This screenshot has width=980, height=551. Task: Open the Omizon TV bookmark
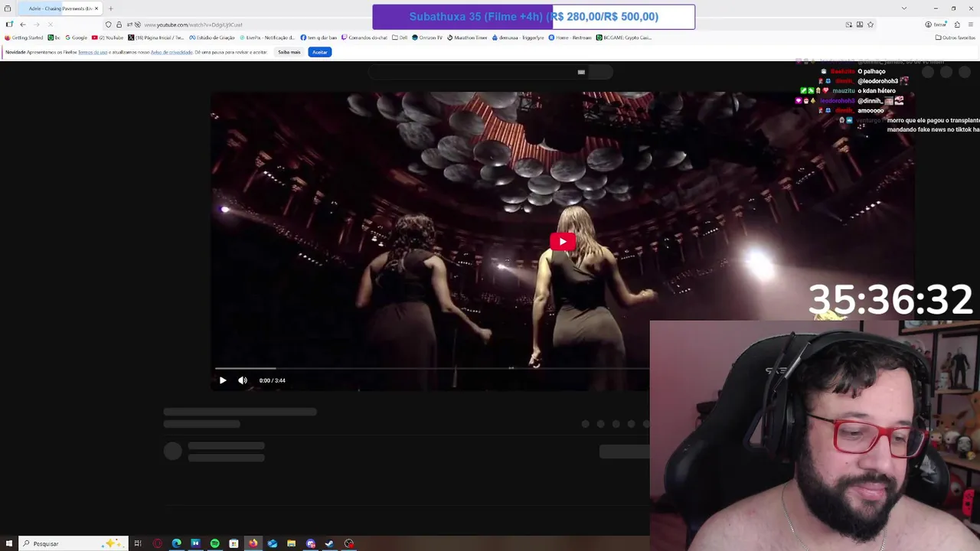tap(427, 37)
